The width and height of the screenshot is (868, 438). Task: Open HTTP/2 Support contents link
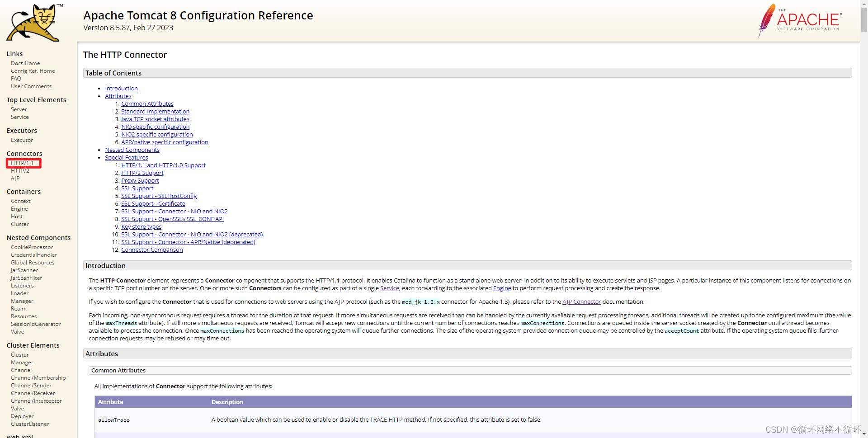click(142, 173)
